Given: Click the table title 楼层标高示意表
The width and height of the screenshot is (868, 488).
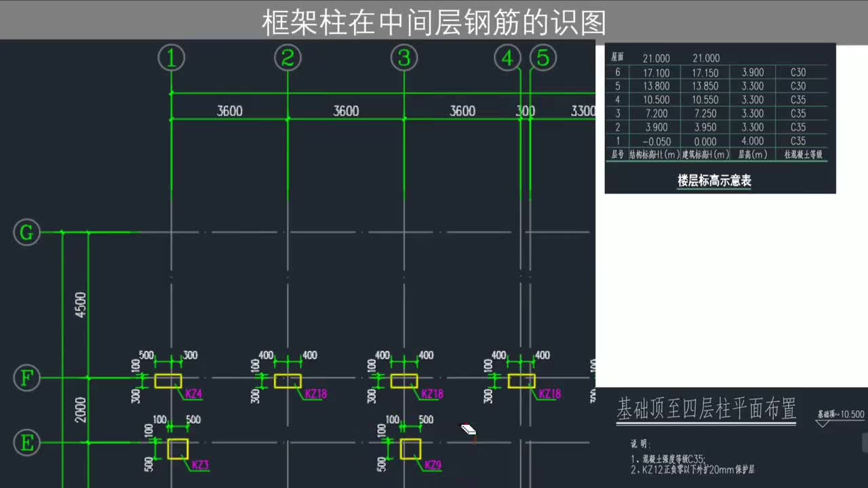Looking at the screenshot, I should click(x=714, y=181).
